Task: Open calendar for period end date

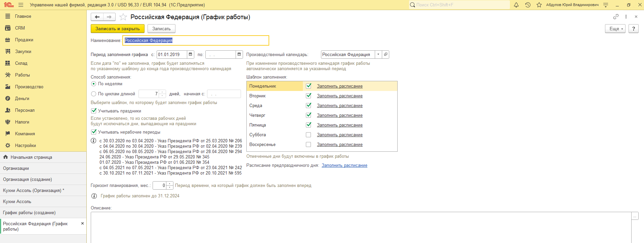Action: pos(239,54)
